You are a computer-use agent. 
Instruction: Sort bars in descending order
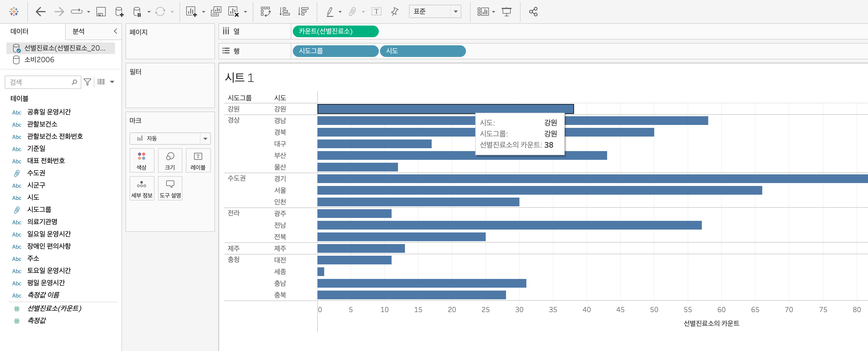click(303, 12)
